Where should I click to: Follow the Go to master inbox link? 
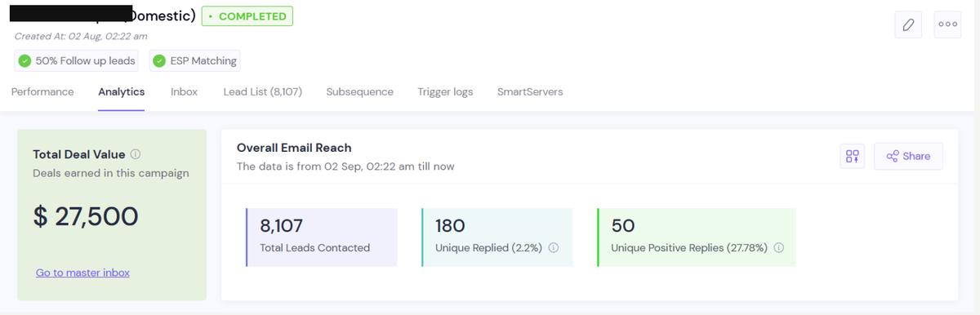click(x=82, y=273)
